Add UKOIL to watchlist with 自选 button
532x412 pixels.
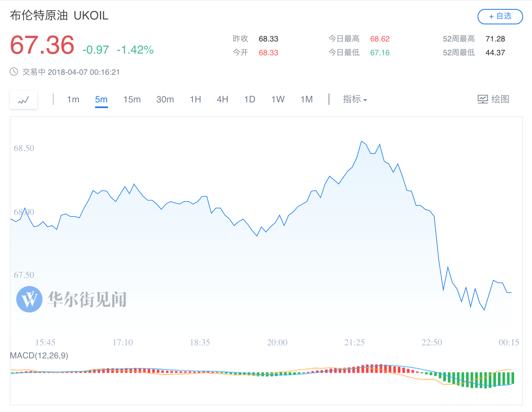coord(500,16)
